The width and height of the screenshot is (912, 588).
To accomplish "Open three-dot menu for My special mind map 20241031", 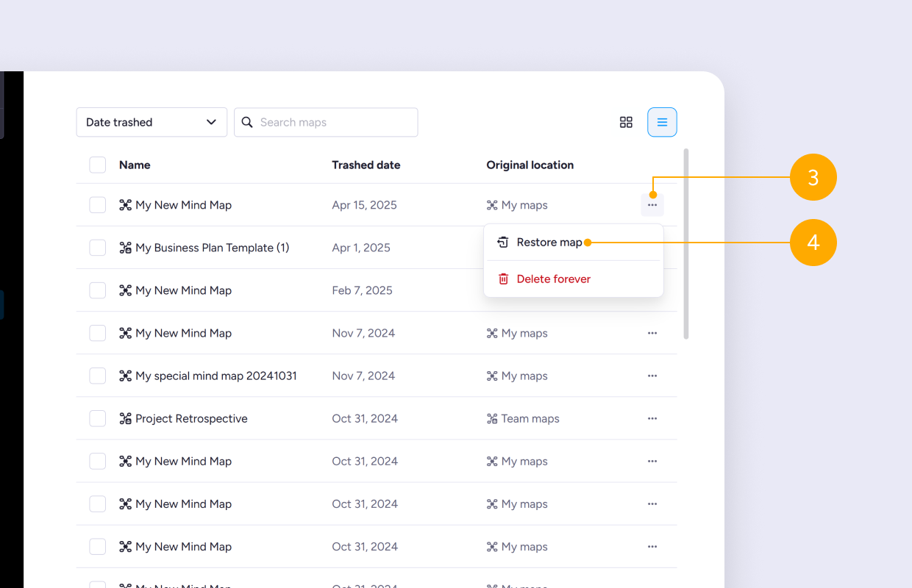I will (x=652, y=376).
